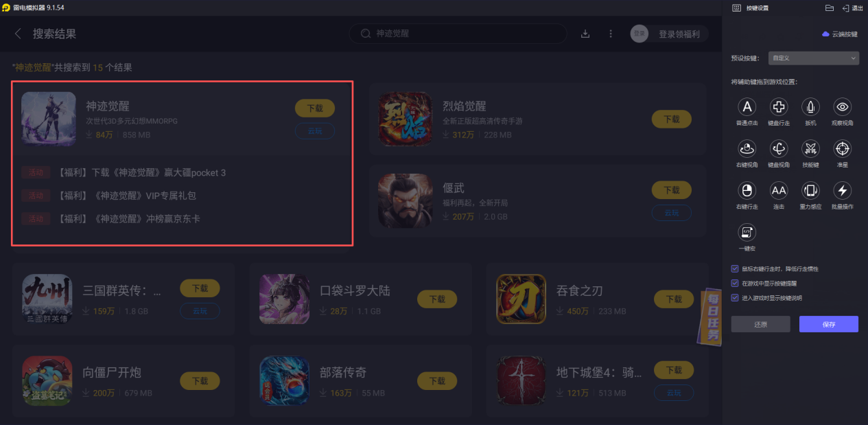868x425 pixels.
Task: Click the 技能键 crossed swords icon
Action: [810, 148]
